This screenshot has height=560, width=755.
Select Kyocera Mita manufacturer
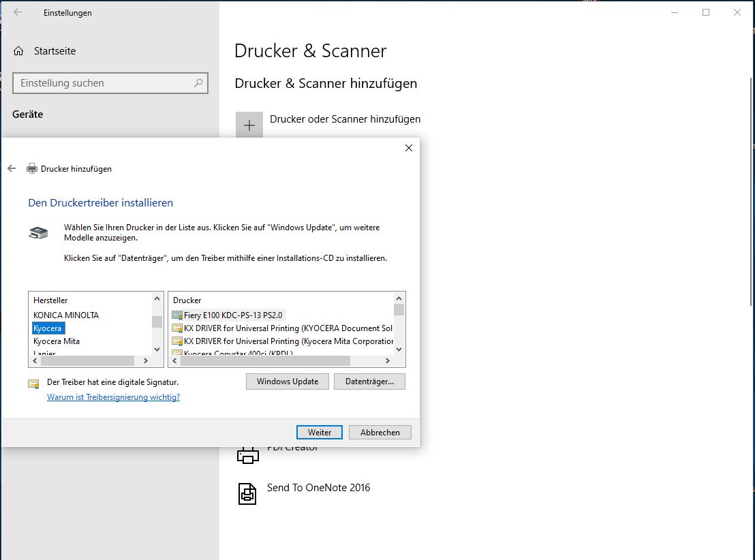coord(57,341)
